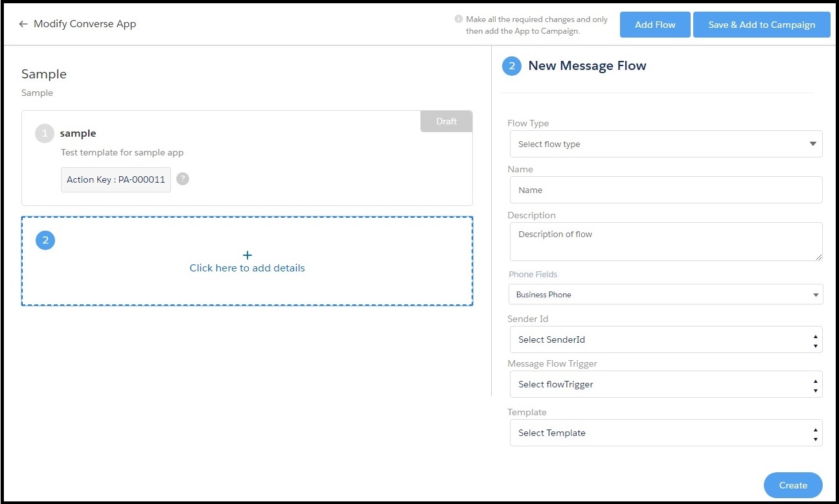This screenshot has height=504, width=839.
Task: Open the Select SenderId dropdown
Action: click(665, 339)
